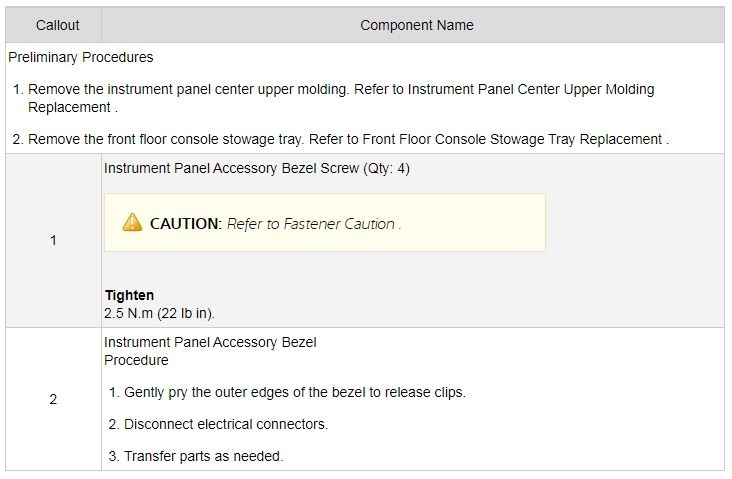Click the Disconnect electrical connectors step
732x479 pixels.
(225, 424)
